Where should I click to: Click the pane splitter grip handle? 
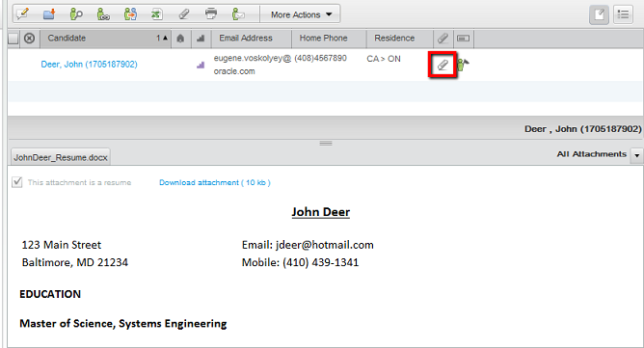[326, 143]
